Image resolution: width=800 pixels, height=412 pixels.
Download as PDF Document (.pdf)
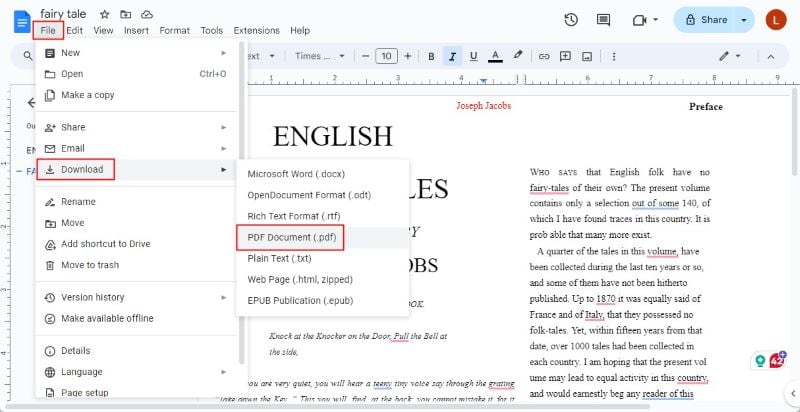[x=322, y=238]
